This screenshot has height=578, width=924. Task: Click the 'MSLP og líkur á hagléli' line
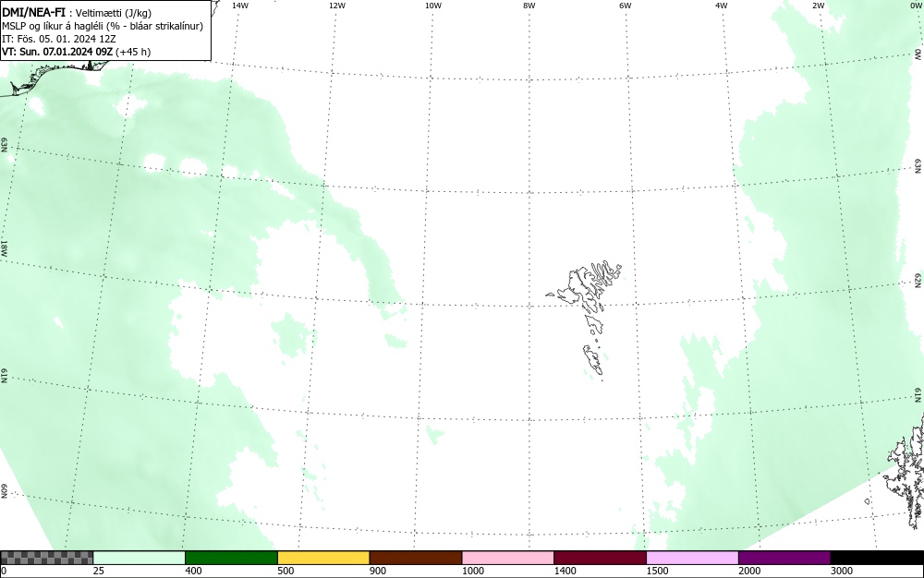[x=103, y=26]
